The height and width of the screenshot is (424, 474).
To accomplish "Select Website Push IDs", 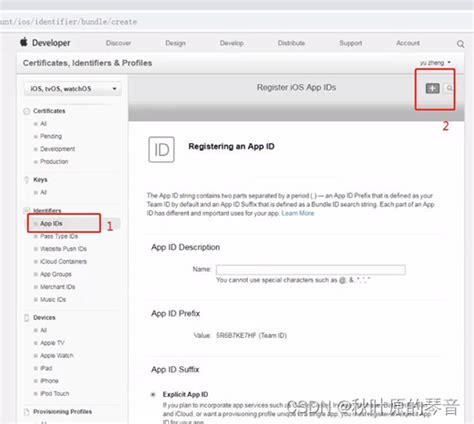I will tap(63, 249).
